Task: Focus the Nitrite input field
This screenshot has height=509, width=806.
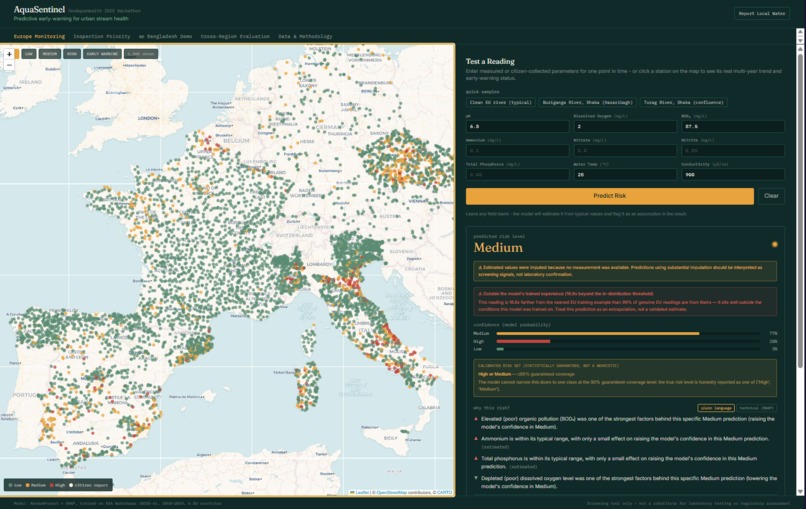Action: pyautogui.click(x=733, y=151)
